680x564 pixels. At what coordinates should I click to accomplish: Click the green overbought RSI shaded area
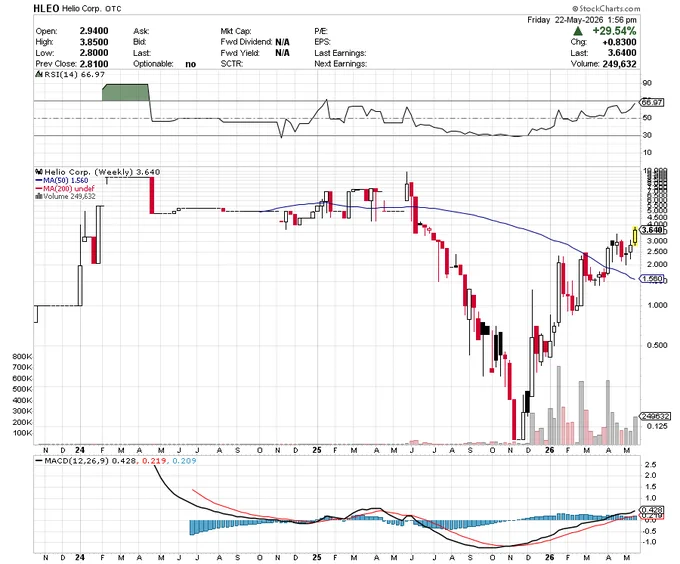(x=125, y=92)
